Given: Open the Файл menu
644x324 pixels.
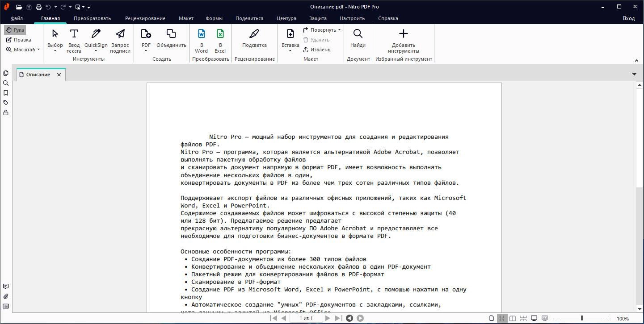Looking at the screenshot, I should tap(17, 18).
